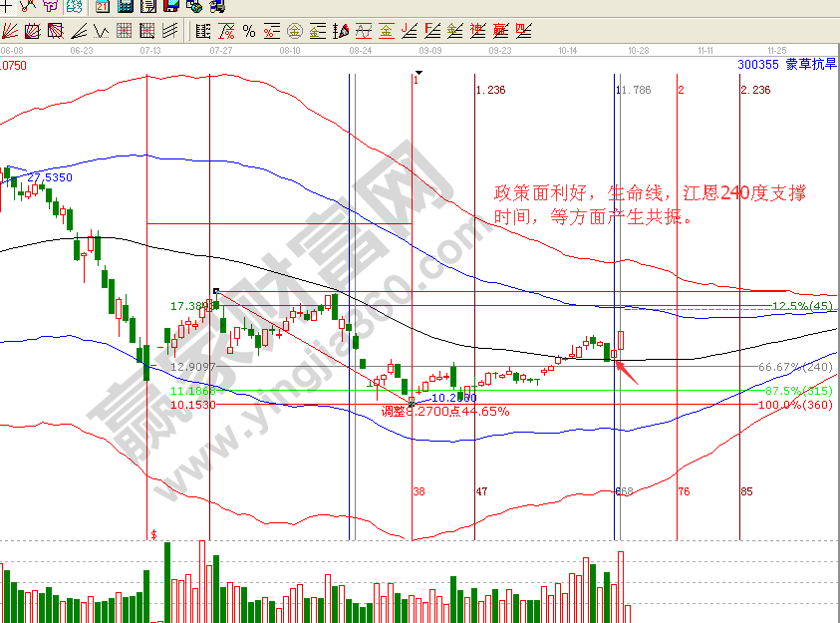This screenshot has height=623, width=840.
Task: Click the small black triangle time marker
Action: pyautogui.click(x=420, y=73)
